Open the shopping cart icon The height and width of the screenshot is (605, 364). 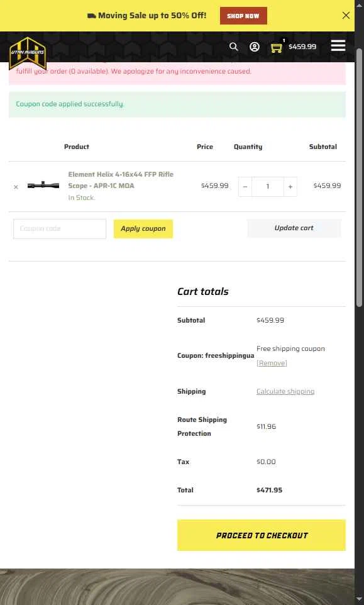pos(277,47)
